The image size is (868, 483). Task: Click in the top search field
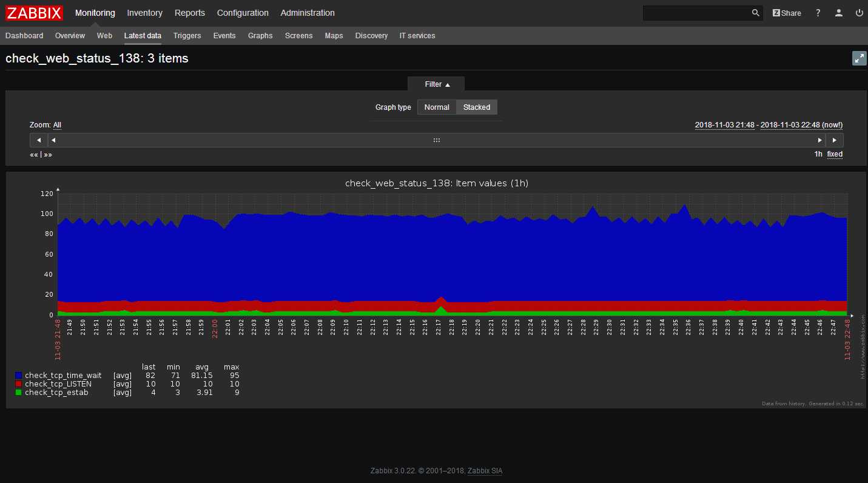tap(696, 13)
